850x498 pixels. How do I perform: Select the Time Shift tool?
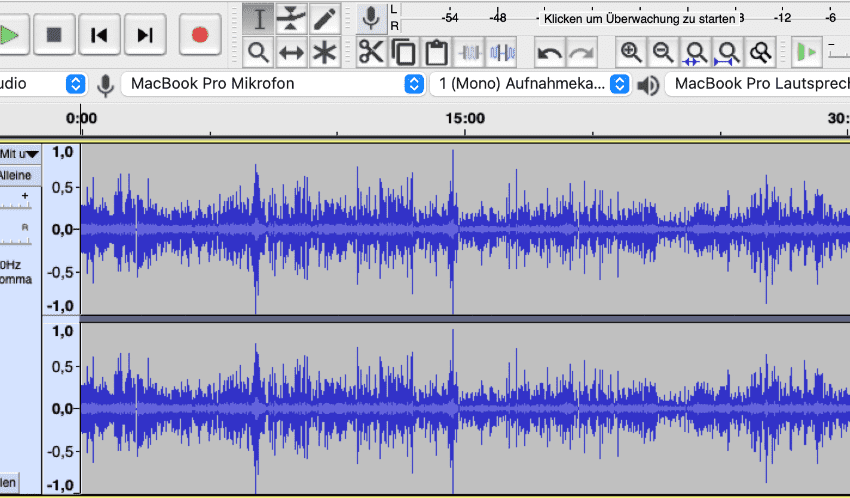(x=291, y=53)
